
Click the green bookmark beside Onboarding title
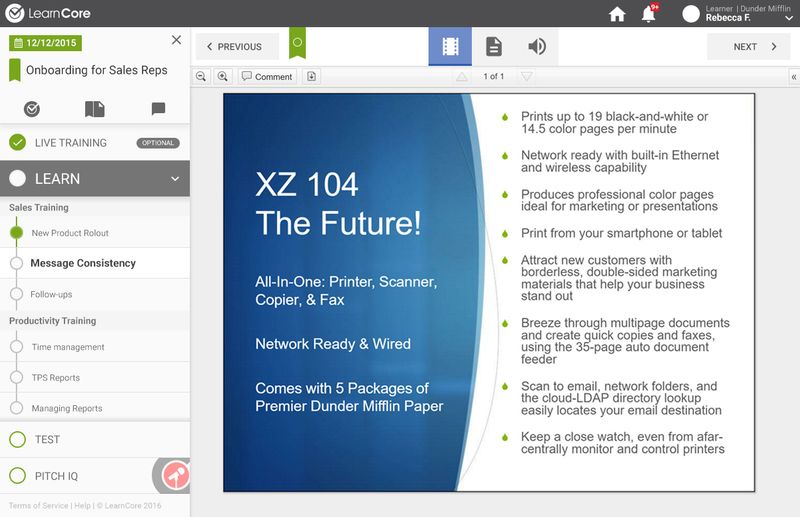(15, 70)
